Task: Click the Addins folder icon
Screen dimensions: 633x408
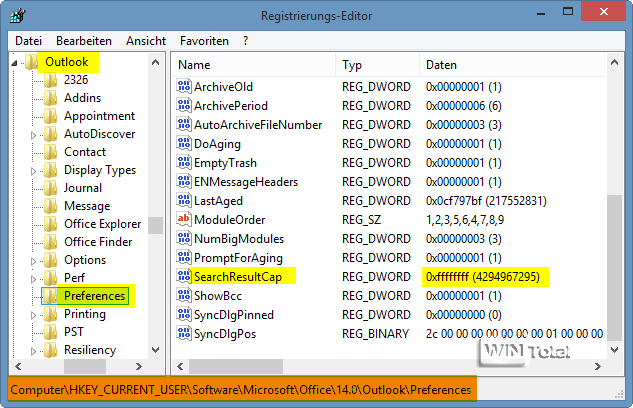Action: coord(50,98)
